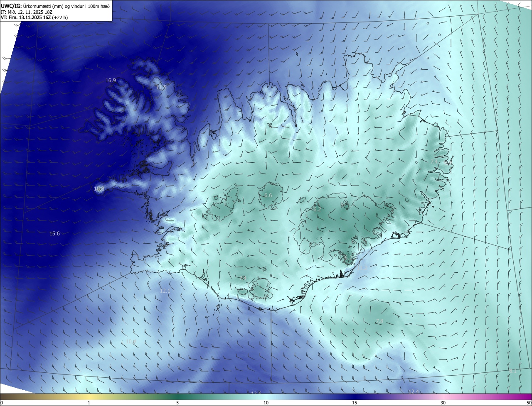Click the colour bar tick label 30
The width and height of the screenshot is (532, 406).
click(443, 403)
